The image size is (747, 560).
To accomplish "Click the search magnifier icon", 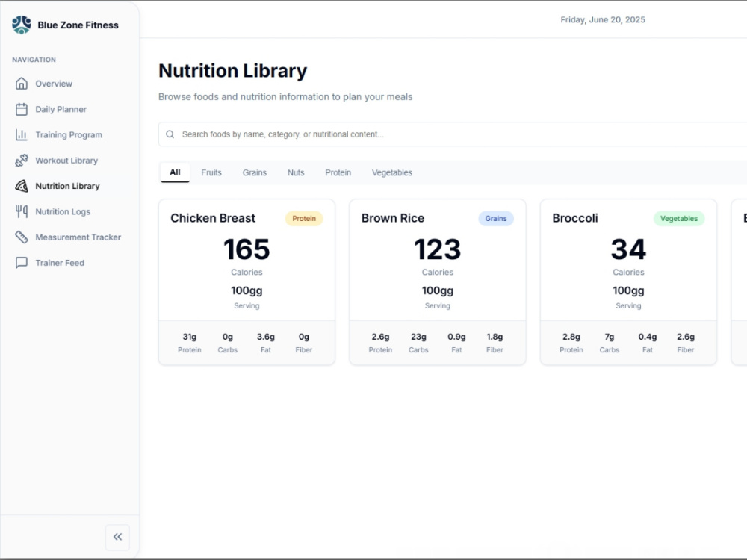I will coord(170,134).
